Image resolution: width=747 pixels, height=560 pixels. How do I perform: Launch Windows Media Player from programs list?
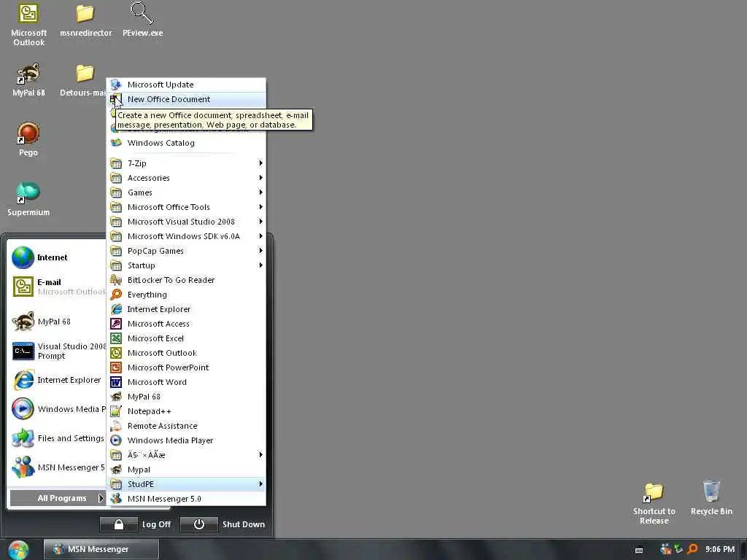pos(186,440)
